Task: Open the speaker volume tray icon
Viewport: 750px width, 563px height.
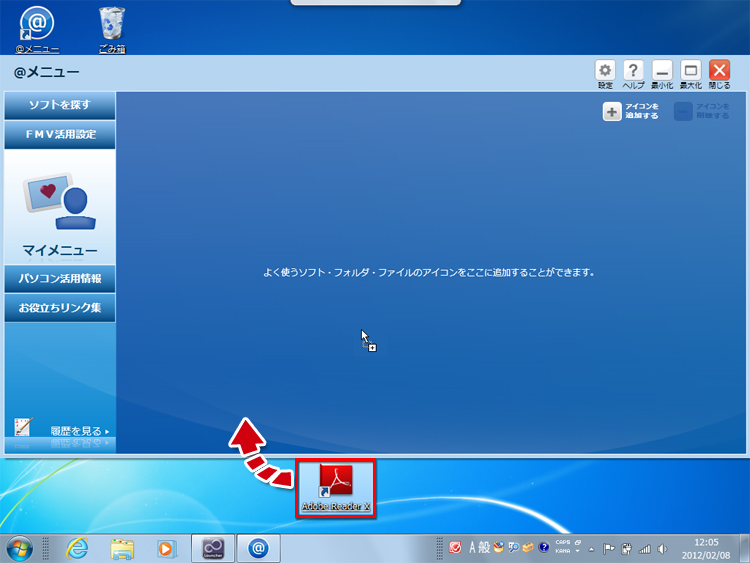Action: [x=662, y=549]
